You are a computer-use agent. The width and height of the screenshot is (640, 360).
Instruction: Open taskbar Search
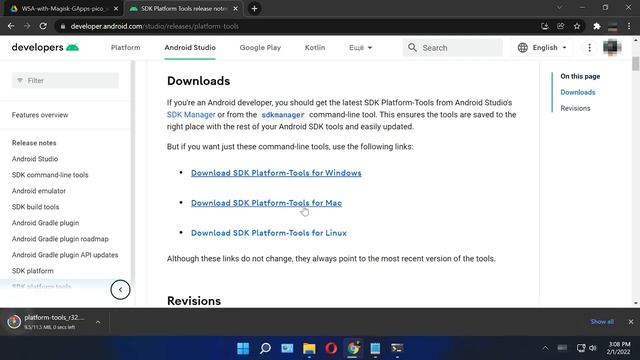[265, 348]
